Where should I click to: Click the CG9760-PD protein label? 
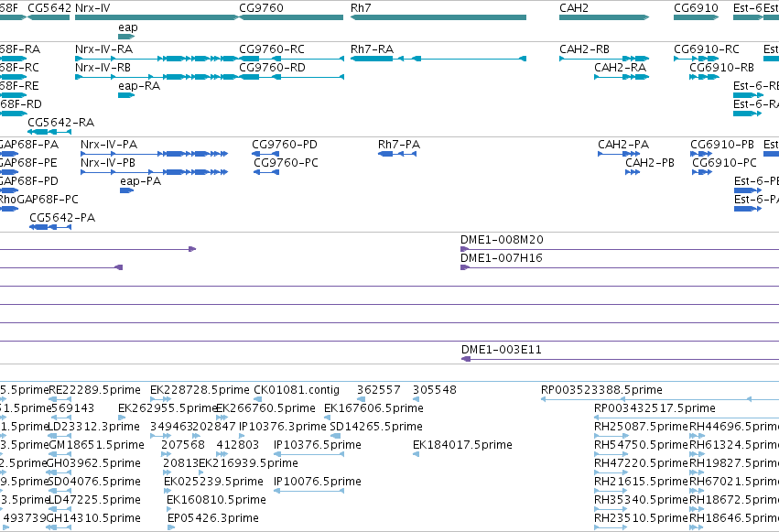point(285,145)
